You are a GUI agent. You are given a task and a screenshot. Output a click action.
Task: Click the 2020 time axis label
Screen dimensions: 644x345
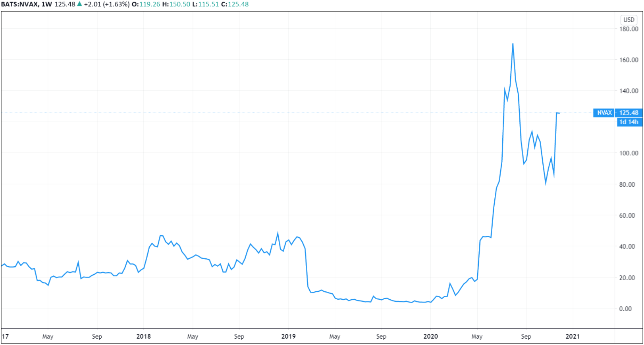430,336
